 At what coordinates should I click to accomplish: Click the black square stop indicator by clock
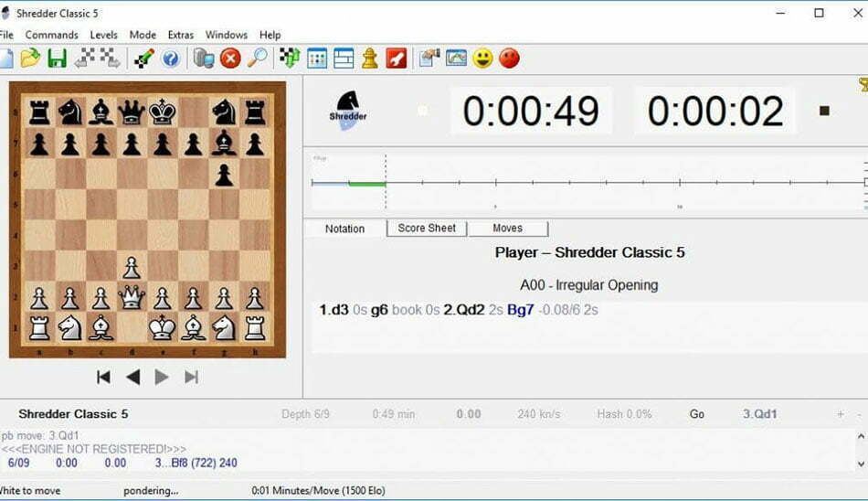[824, 111]
